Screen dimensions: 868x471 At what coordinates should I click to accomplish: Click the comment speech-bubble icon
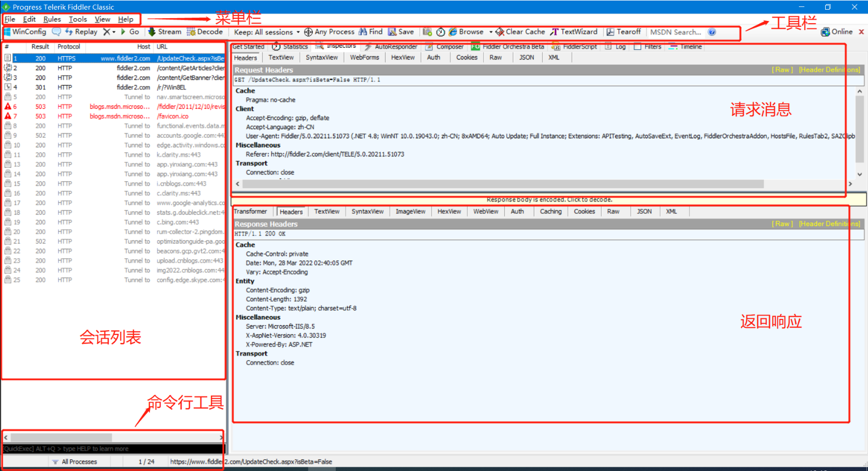pyautogui.click(x=56, y=32)
